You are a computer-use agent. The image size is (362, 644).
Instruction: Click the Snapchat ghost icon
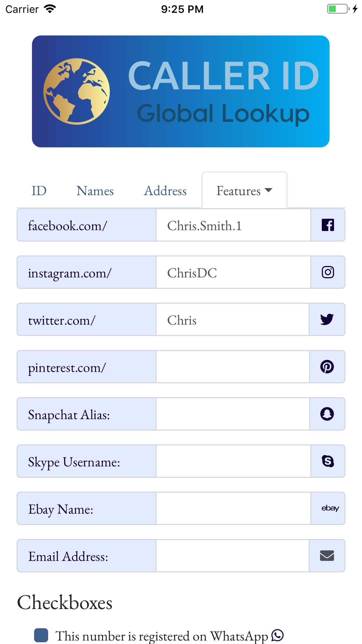pos(328,414)
